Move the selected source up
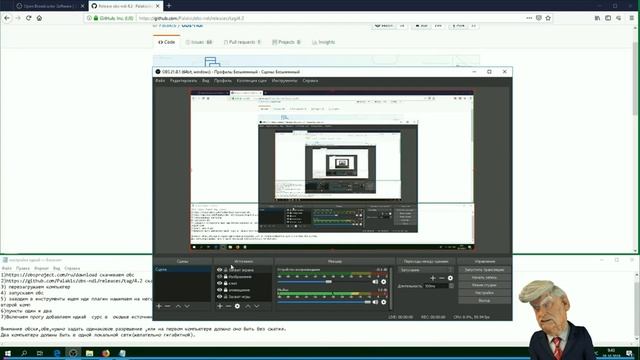Image resolution: width=640 pixels, height=360 pixels. pos(247,306)
